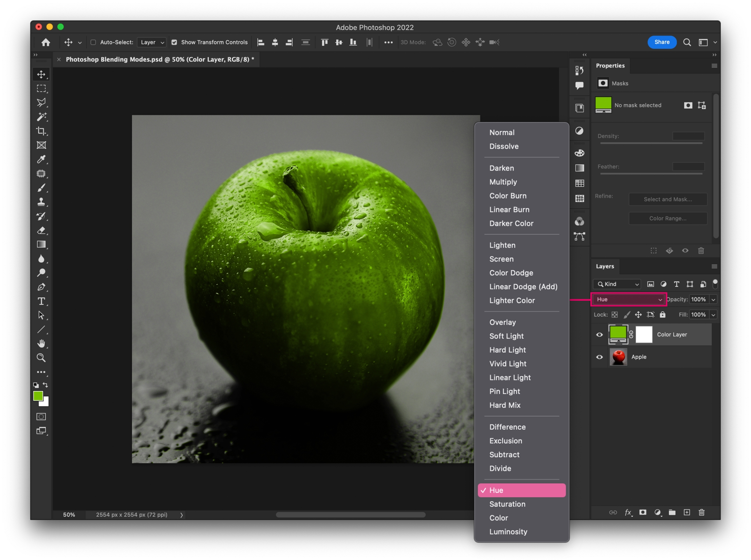751x560 pixels.
Task: Select the Crop tool
Action: [x=41, y=131]
